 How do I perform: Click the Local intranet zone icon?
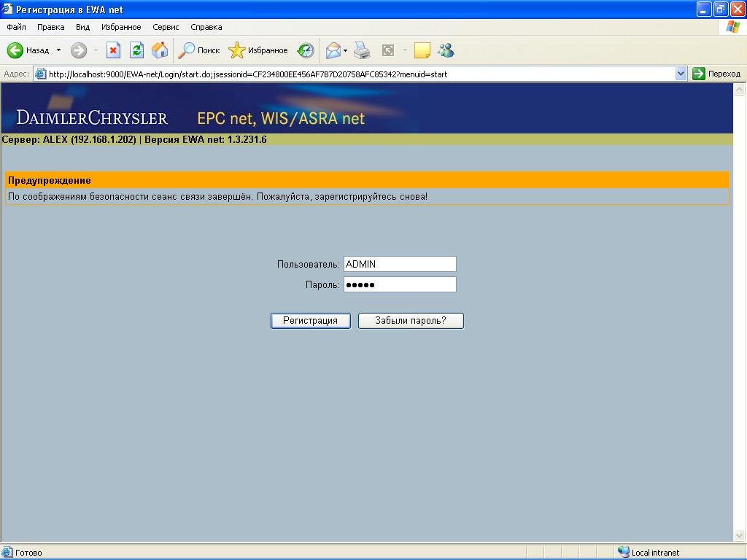623,552
